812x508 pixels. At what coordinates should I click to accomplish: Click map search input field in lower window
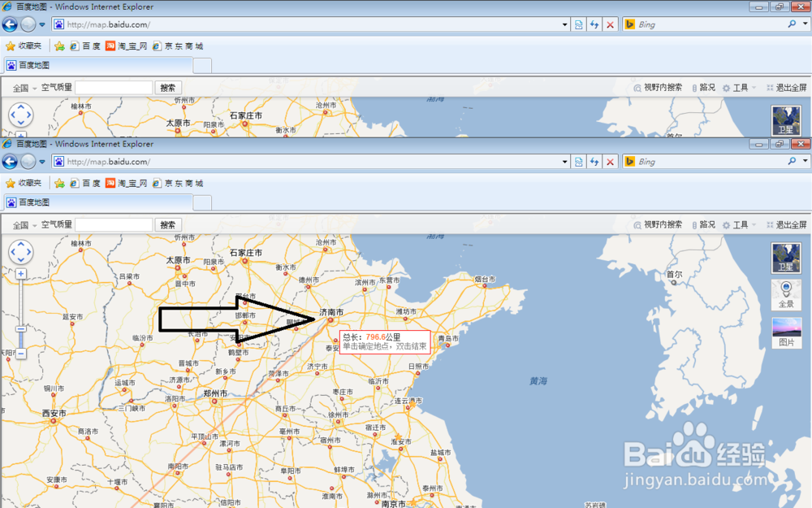(114, 224)
